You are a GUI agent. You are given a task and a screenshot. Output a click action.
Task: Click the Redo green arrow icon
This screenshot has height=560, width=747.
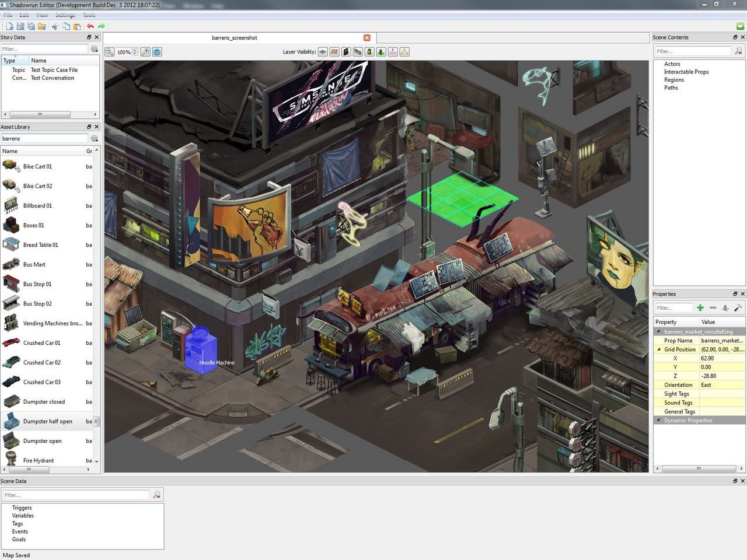click(102, 26)
